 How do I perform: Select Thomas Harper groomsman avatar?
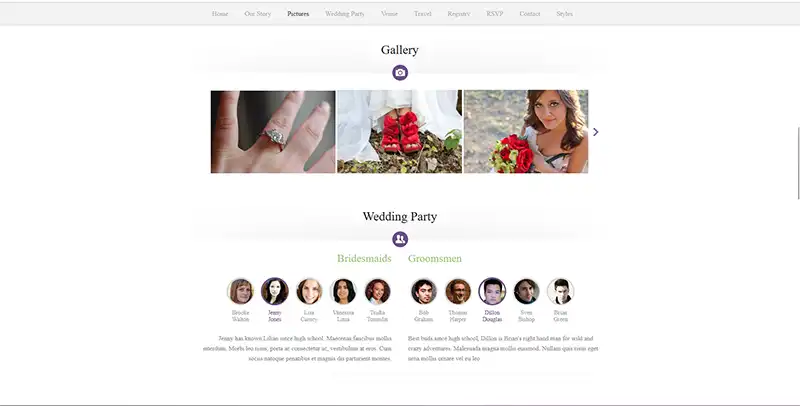click(x=458, y=291)
